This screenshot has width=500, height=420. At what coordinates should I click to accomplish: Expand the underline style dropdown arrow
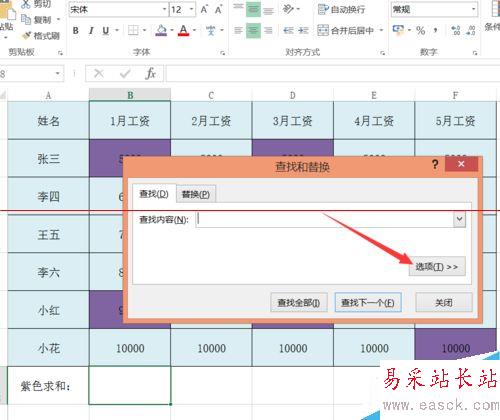pyautogui.click(x=117, y=31)
